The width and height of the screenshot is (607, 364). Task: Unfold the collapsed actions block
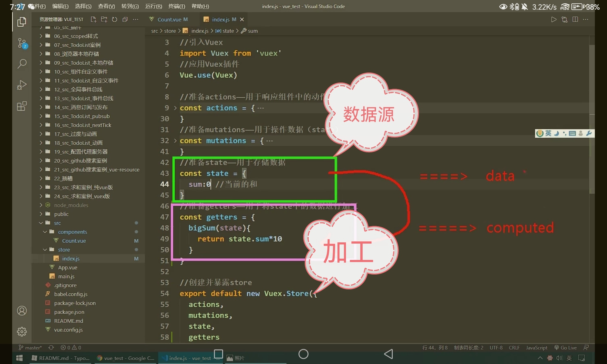coord(175,108)
